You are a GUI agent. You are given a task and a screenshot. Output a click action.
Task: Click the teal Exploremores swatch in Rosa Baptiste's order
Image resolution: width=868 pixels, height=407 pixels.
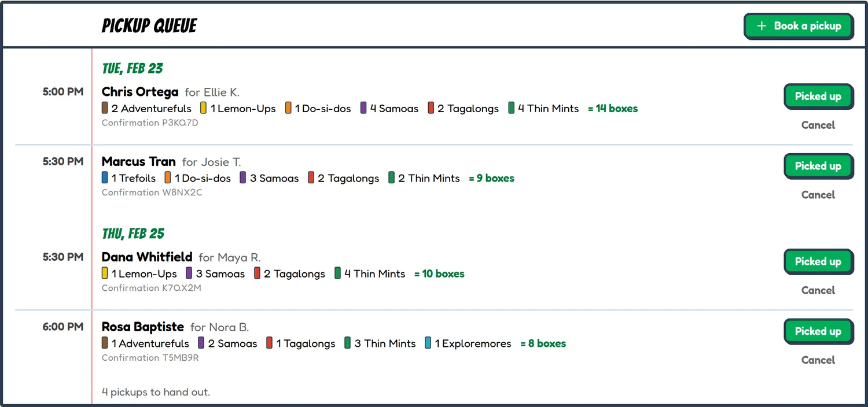point(428,343)
